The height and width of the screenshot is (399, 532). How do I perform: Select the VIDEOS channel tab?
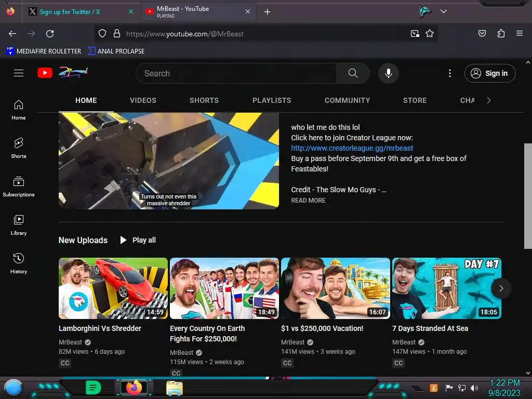(x=143, y=100)
